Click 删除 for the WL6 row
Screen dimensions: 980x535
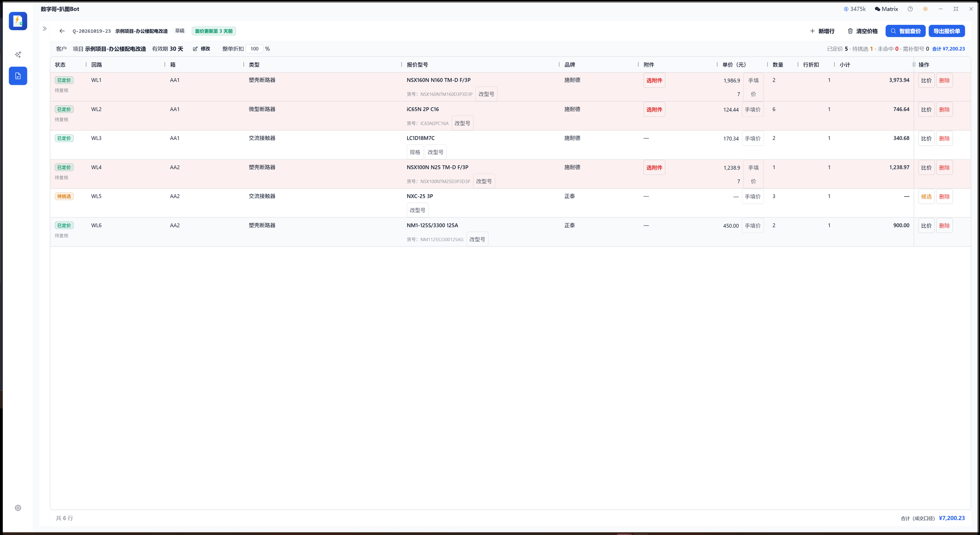click(944, 226)
